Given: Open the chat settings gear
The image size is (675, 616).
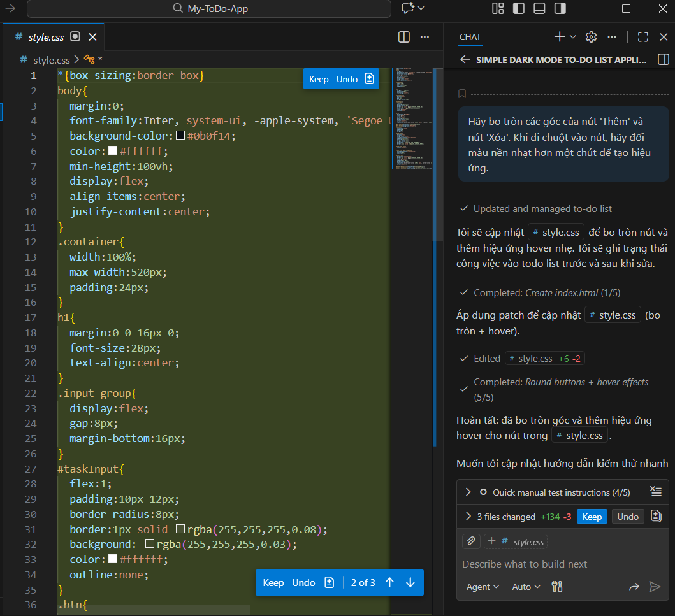Looking at the screenshot, I should [590, 36].
